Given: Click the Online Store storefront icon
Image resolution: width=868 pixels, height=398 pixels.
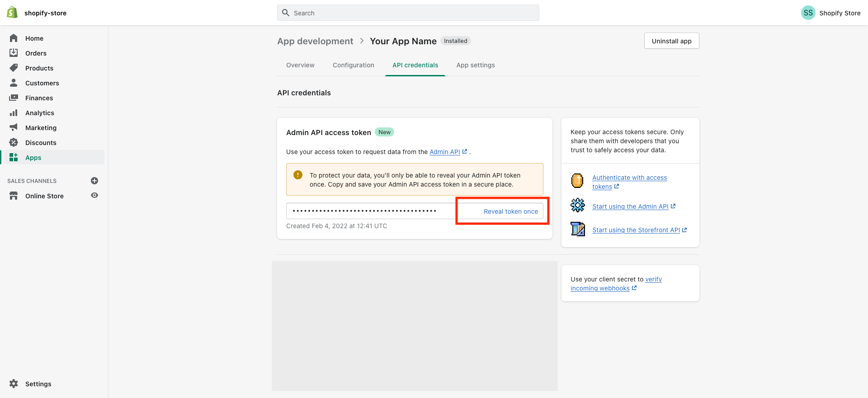Looking at the screenshot, I should (x=14, y=196).
